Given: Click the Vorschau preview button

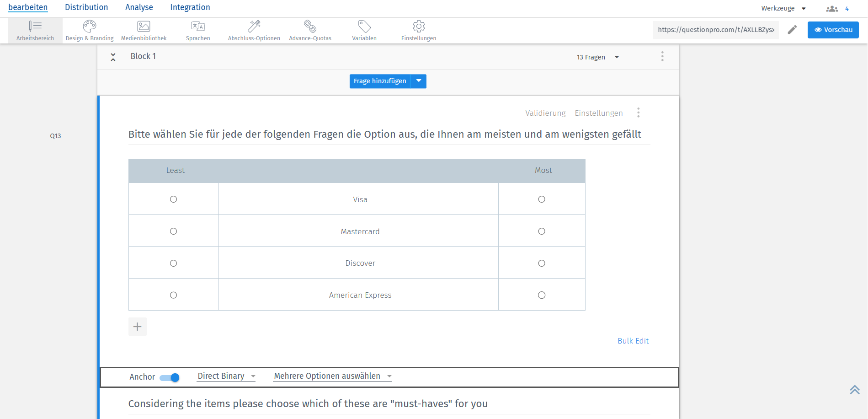Looking at the screenshot, I should pyautogui.click(x=833, y=30).
